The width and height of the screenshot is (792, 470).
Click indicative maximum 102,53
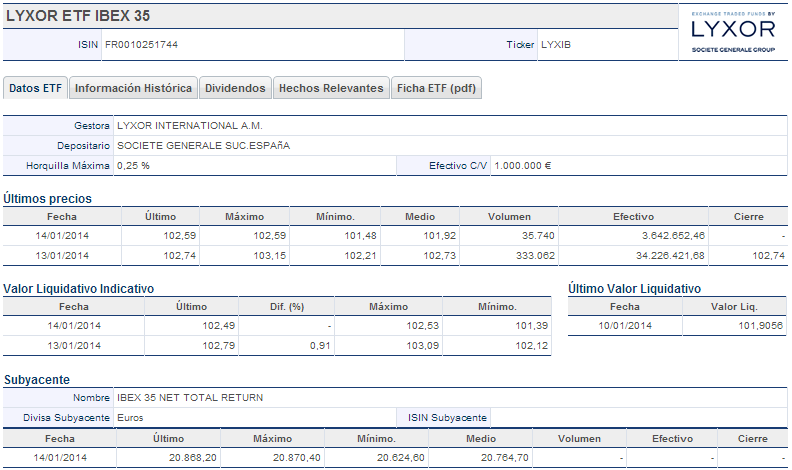pos(423,326)
